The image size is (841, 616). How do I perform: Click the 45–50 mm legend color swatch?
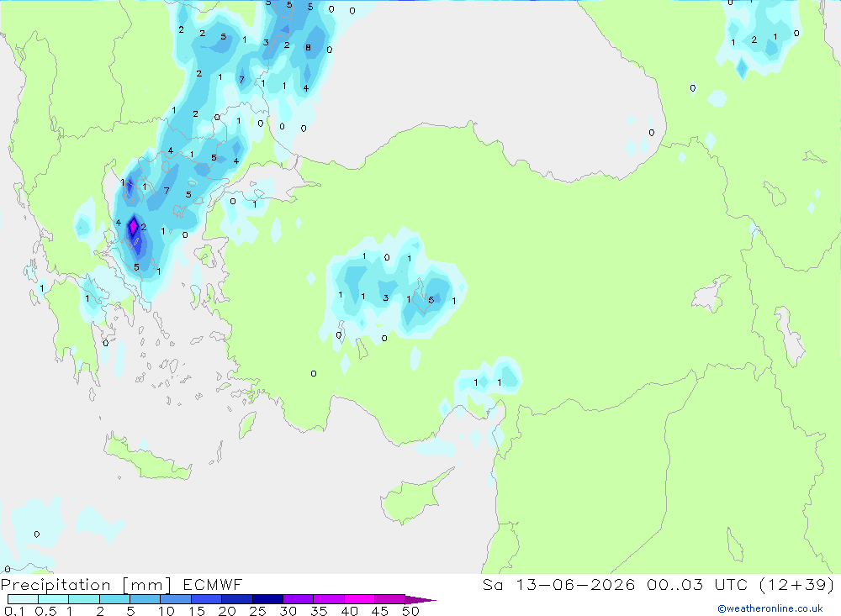pos(390,599)
